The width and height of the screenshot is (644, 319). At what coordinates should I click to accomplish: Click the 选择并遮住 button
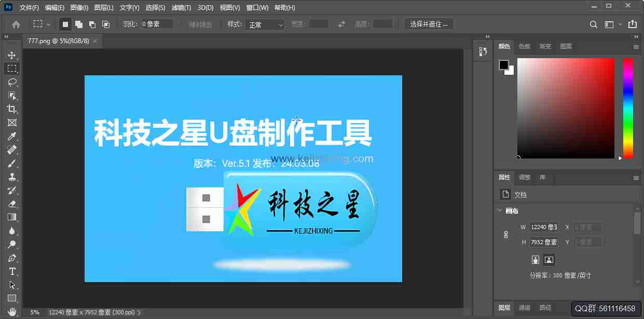pyautogui.click(x=429, y=23)
